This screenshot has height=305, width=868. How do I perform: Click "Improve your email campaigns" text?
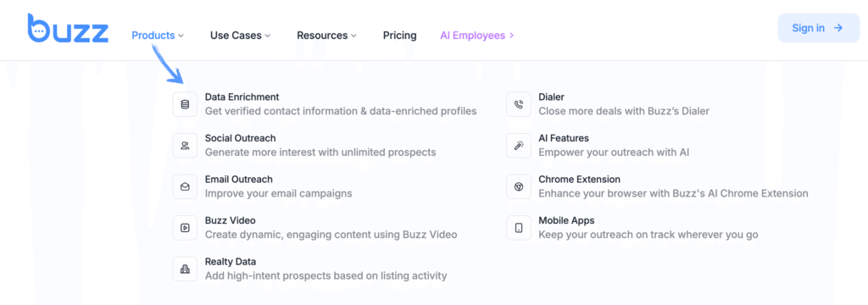pyautogui.click(x=278, y=193)
